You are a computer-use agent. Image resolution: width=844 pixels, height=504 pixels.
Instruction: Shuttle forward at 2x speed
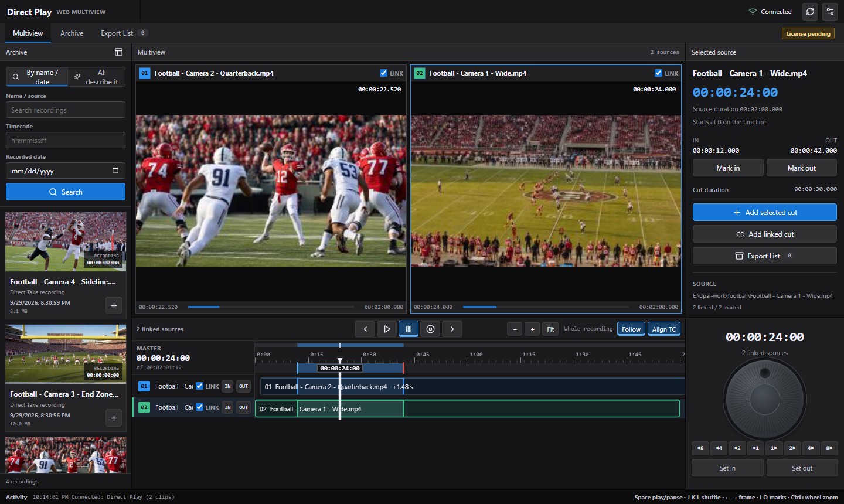point(792,448)
